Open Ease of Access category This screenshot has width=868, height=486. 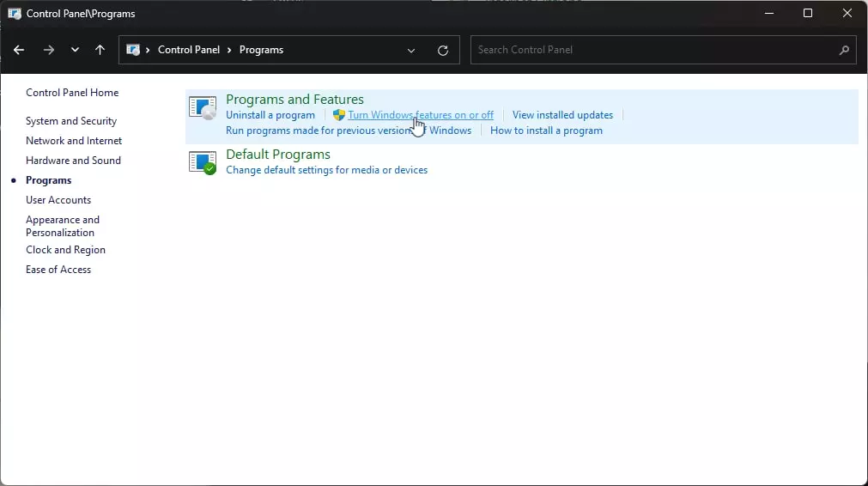[58, 270]
